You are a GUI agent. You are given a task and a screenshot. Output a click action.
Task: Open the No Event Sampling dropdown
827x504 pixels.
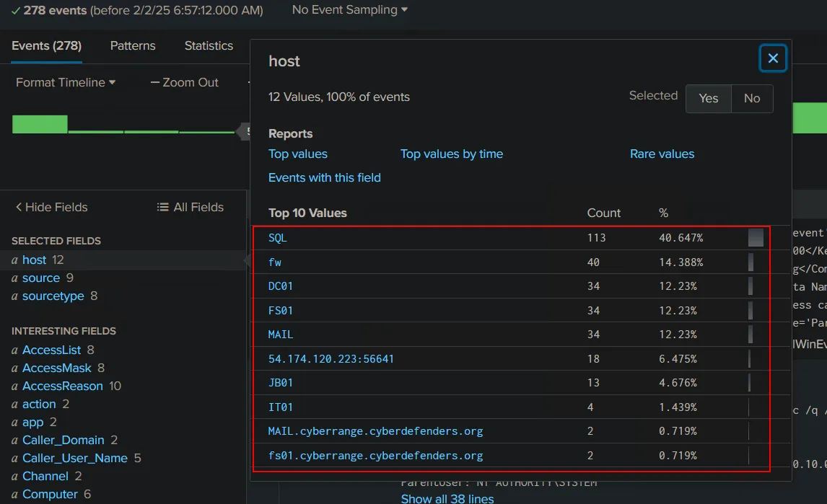[x=349, y=10]
